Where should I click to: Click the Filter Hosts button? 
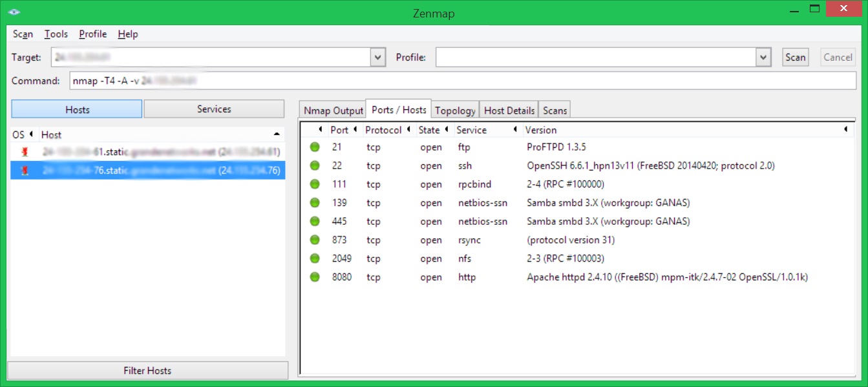(147, 371)
